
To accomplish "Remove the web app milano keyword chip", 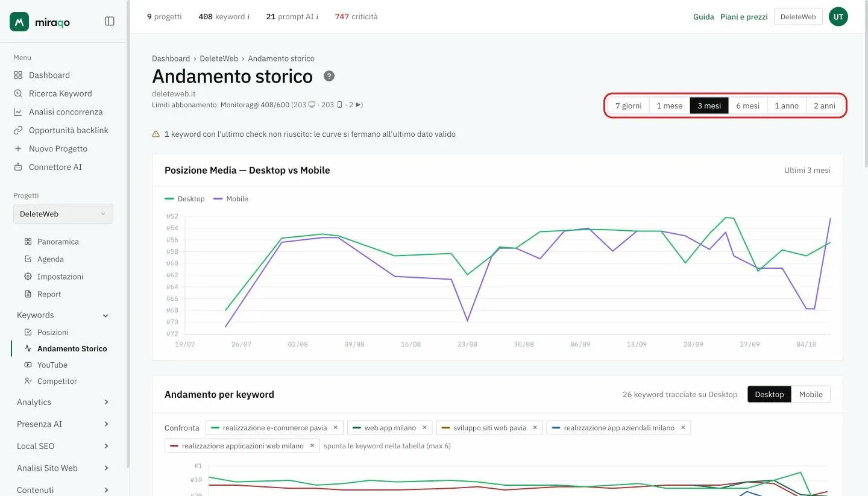I will click(424, 428).
